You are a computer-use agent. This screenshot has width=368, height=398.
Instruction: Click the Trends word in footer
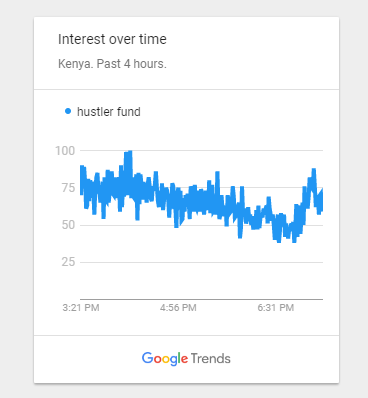pos(210,359)
